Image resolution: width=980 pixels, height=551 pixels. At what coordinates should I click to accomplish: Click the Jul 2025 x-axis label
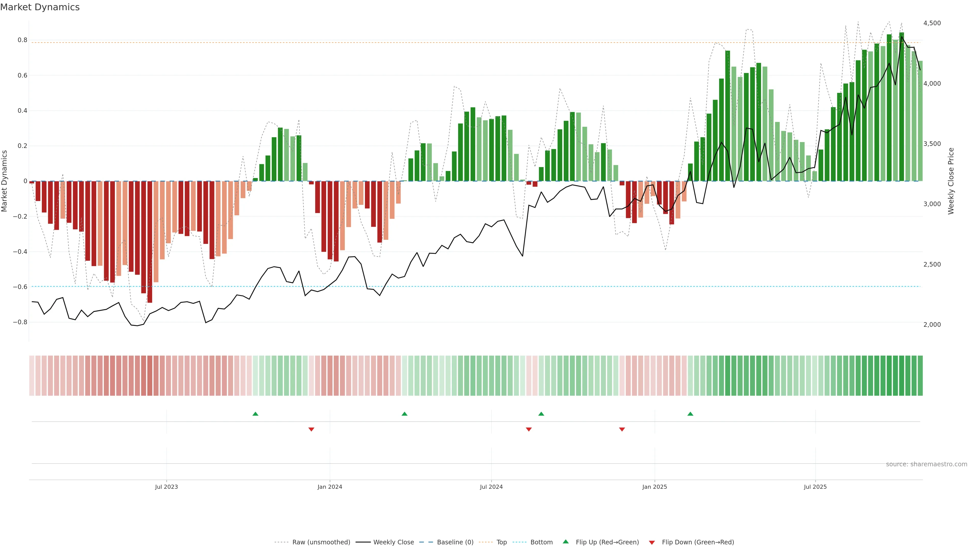815,487
